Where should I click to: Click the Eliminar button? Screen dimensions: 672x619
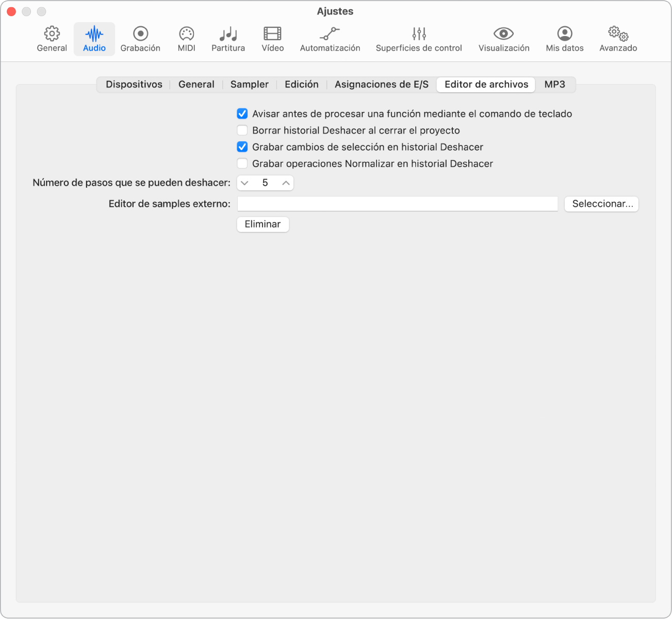[x=263, y=224]
